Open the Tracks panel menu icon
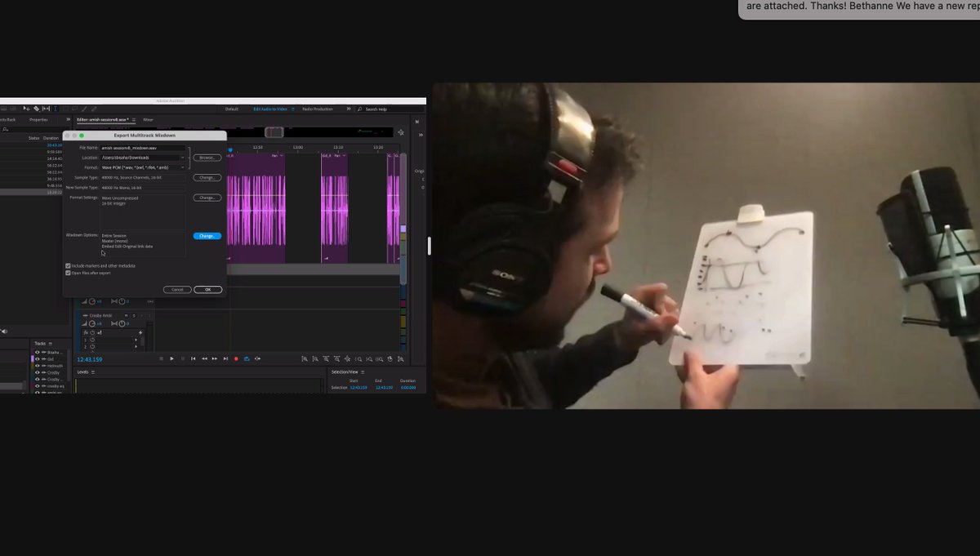Viewport: 980px width, 556px height. pos(51,344)
